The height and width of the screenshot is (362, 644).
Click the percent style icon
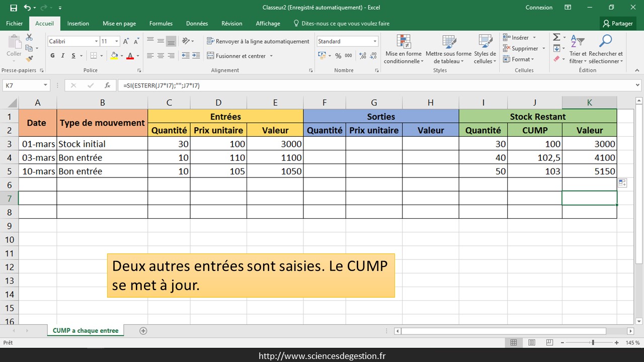click(x=338, y=56)
